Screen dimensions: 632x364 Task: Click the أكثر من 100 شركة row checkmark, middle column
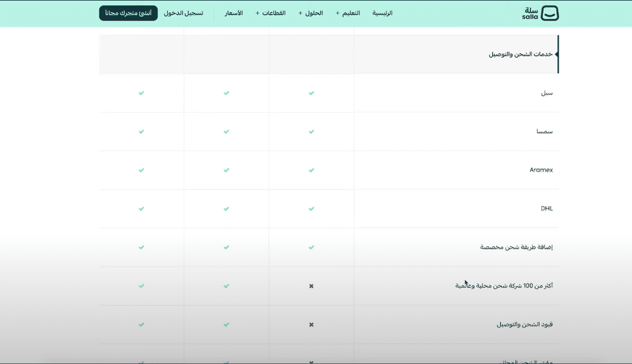(226, 286)
